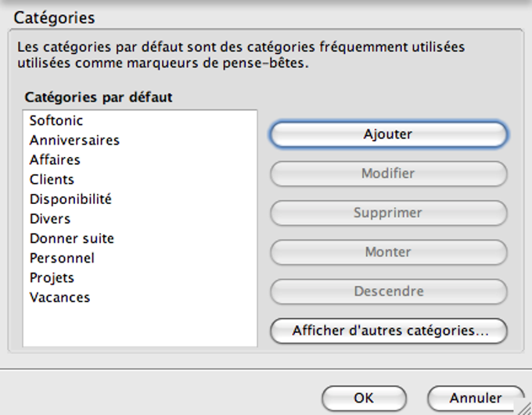Select the Softonic category
This screenshot has width=532, height=415.
click(56, 121)
